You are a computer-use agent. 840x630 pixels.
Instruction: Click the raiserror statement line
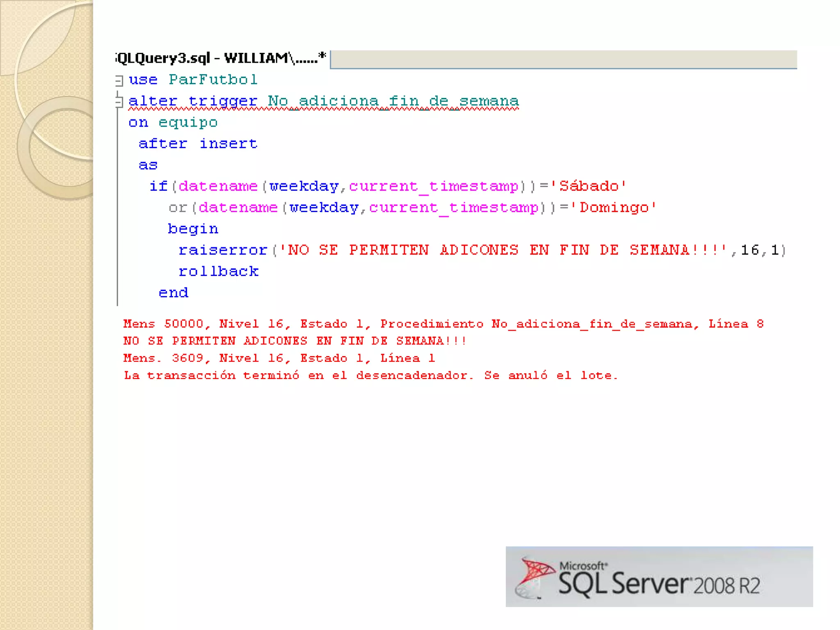[482, 250]
